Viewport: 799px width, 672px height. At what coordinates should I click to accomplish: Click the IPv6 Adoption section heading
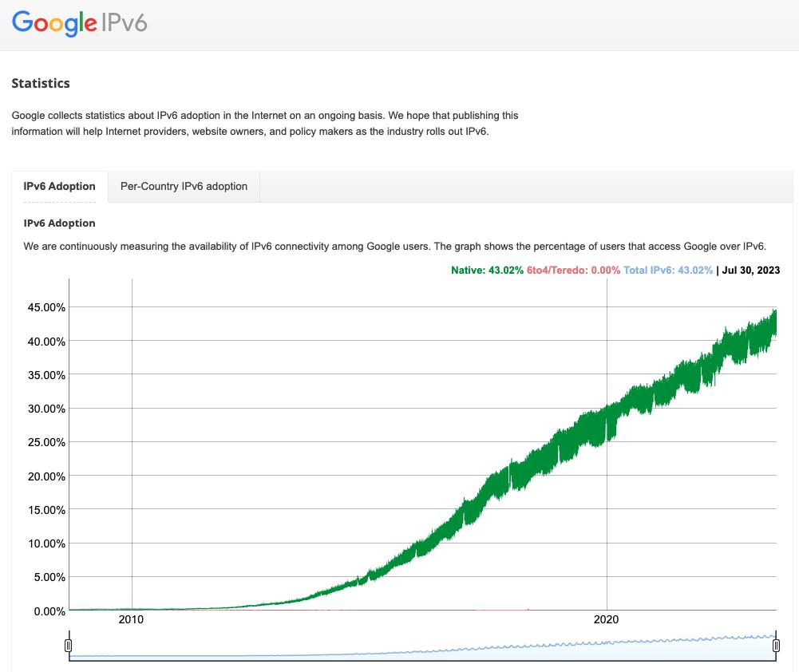60,223
